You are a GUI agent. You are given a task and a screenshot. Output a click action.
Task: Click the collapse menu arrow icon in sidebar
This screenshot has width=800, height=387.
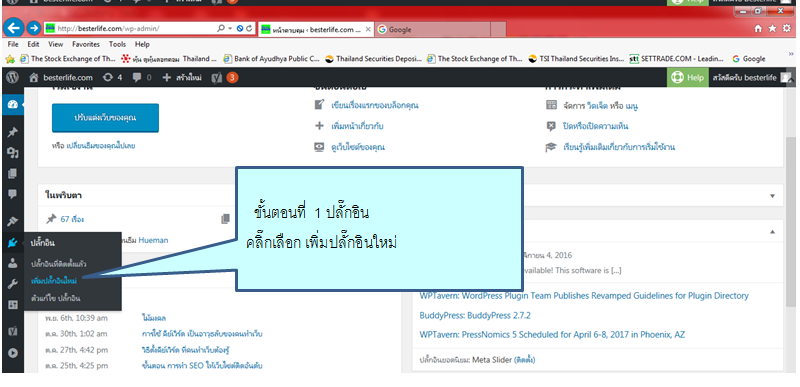pyautogui.click(x=13, y=353)
